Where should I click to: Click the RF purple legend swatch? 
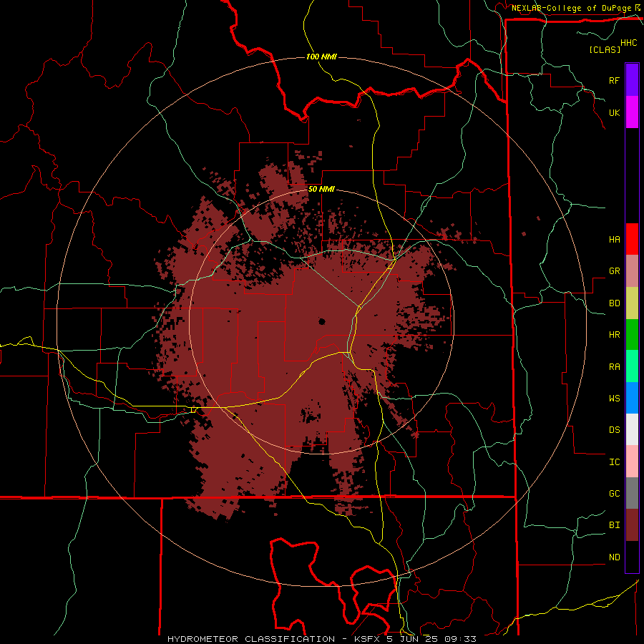(x=632, y=80)
